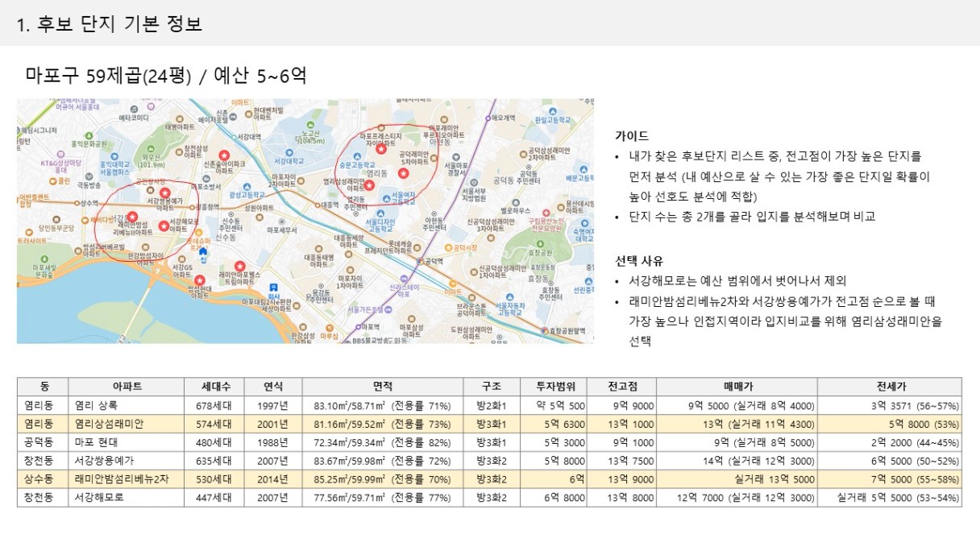The height and width of the screenshot is (551, 980).
Task: Select the 매매가 column header
Action: 737,387
